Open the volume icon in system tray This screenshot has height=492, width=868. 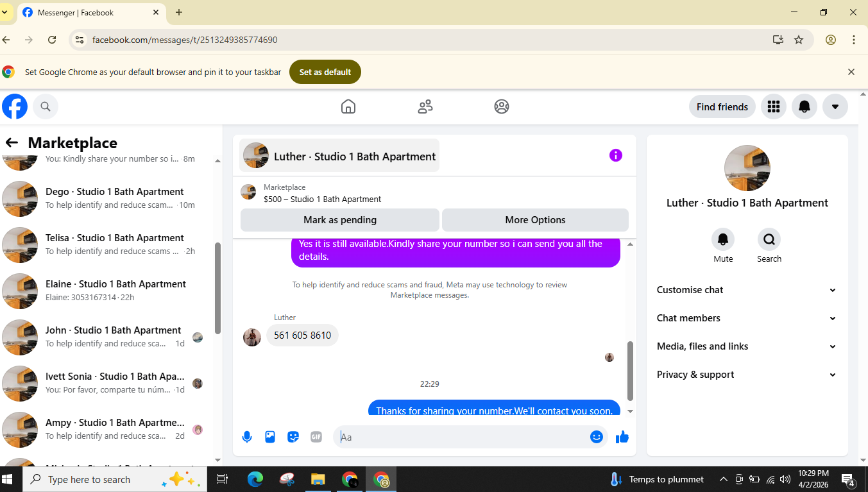[785, 479]
